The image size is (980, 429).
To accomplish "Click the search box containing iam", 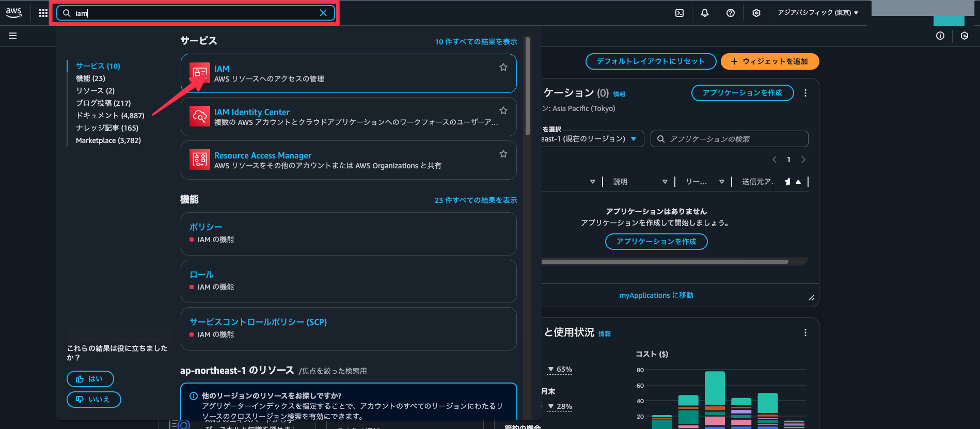I will tap(195, 13).
